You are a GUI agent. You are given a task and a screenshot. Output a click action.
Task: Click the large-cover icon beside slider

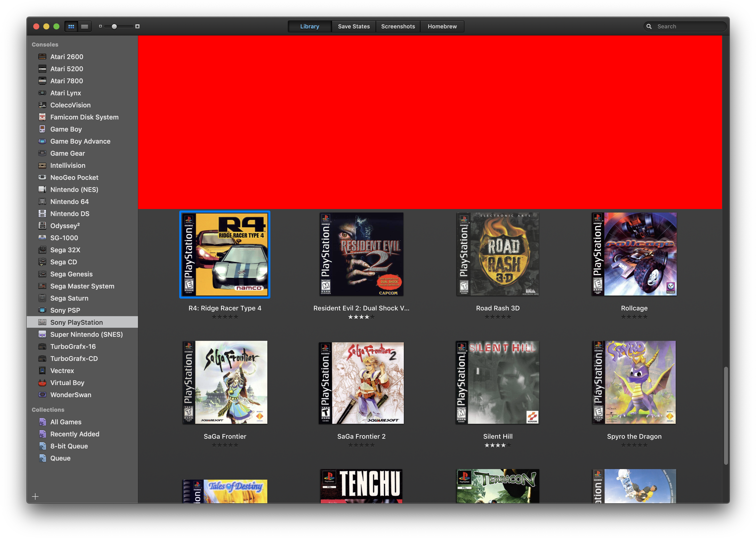[x=137, y=26]
